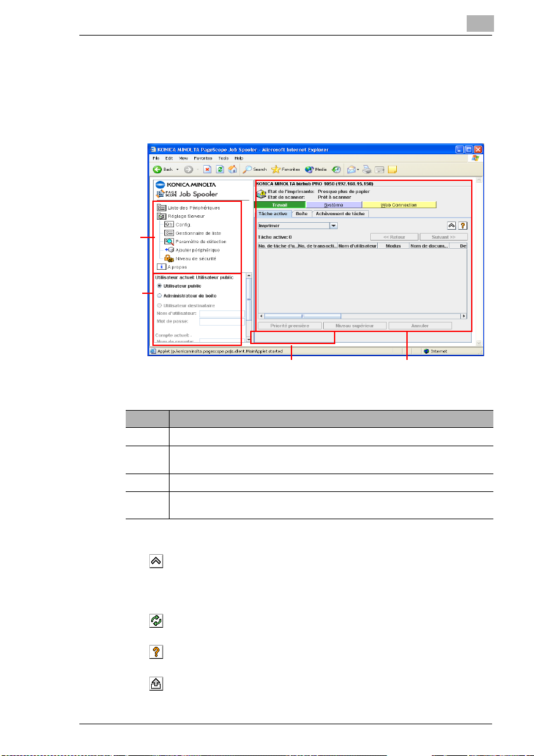
Task: Select Réglage Serveur folder icon
Action: tap(162, 216)
